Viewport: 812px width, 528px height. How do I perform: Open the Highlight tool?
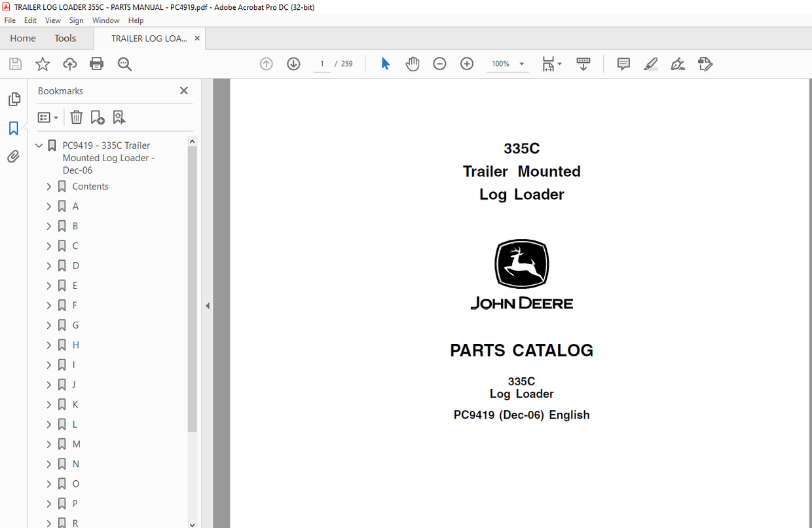click(x=650, y=64)
